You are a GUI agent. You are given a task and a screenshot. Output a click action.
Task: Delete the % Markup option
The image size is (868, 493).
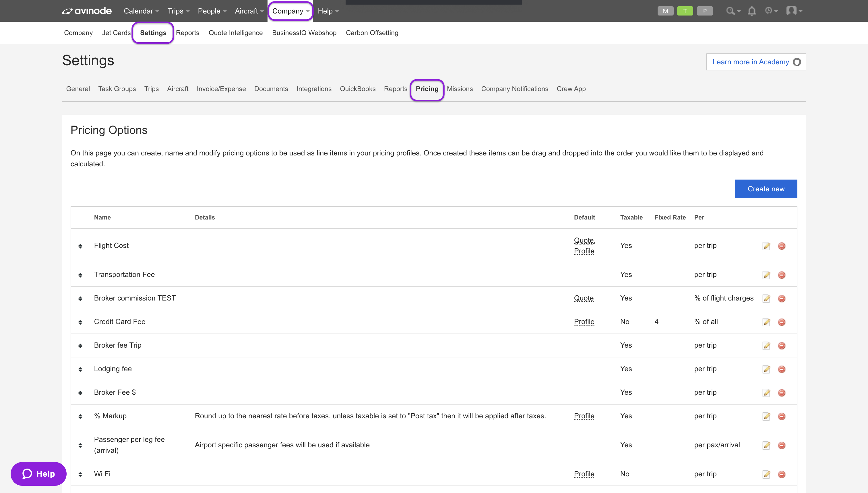coord(781,416)
